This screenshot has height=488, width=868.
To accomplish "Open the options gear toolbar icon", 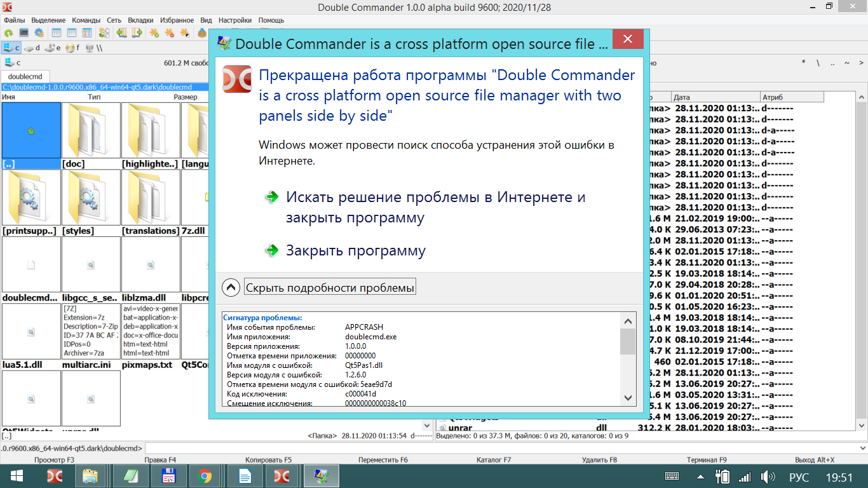I will coord(39,32).
